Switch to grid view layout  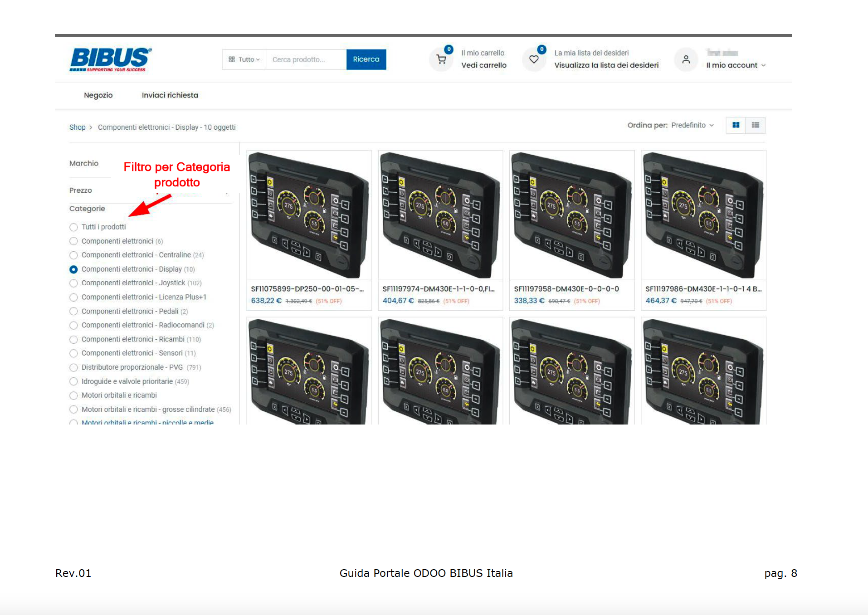pos(736,125)
